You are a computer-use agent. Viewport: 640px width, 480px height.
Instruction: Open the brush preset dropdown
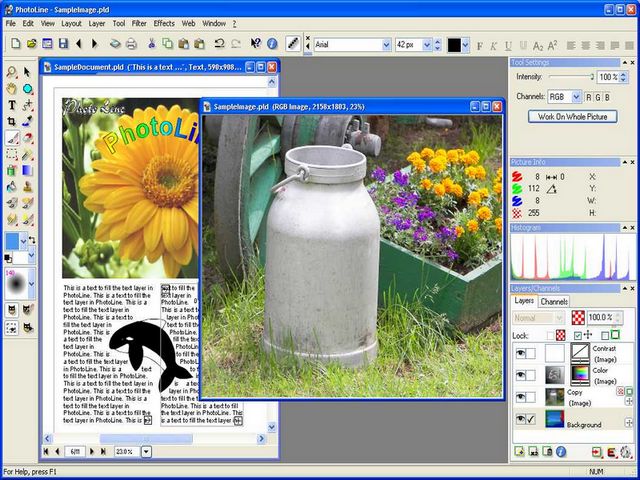click(31, 284)
